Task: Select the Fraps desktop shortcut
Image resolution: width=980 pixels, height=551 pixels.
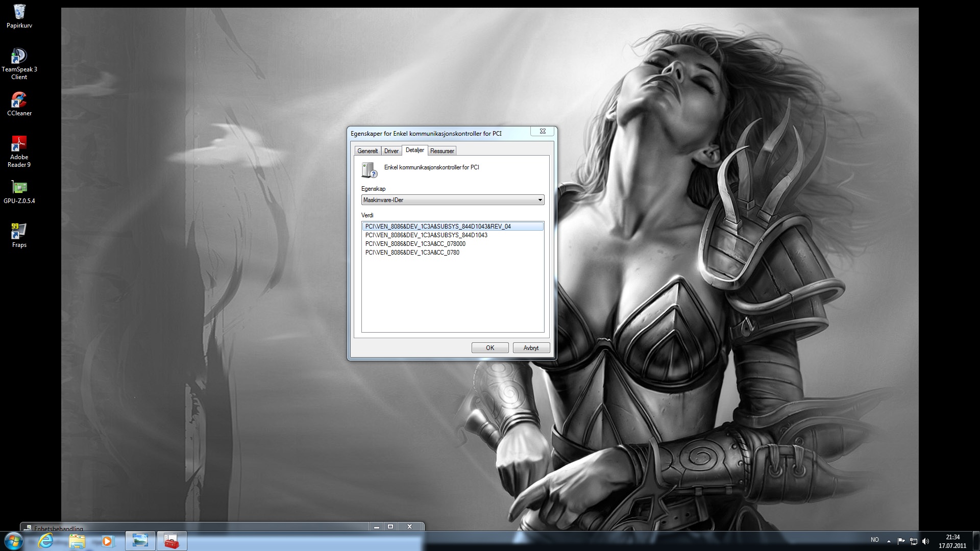Action: [x=19, y=235]
